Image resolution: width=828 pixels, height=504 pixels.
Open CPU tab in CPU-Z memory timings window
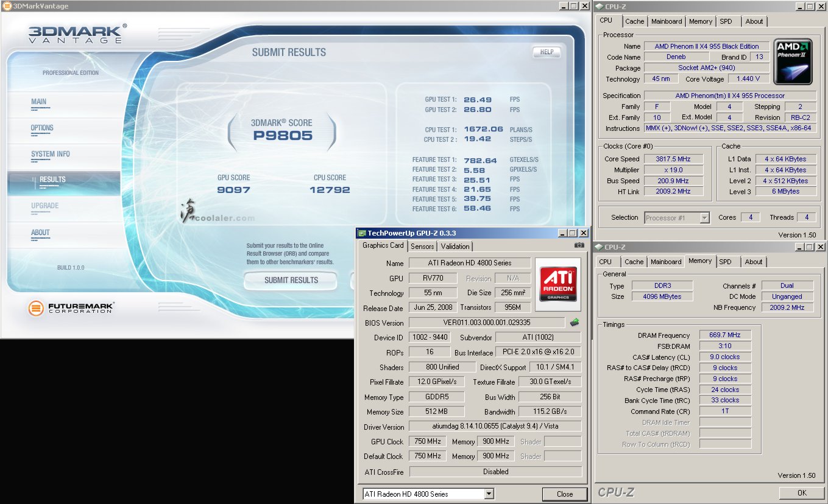pyautogui.click(x=606, y=262)
